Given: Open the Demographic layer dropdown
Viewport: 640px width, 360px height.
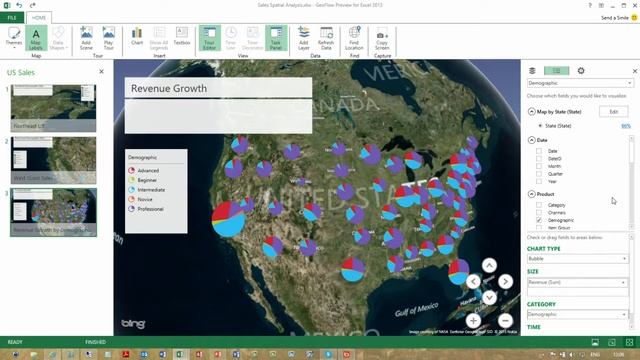Looking at the screenshot, I should pyautogui.click(x=580, y=83).
